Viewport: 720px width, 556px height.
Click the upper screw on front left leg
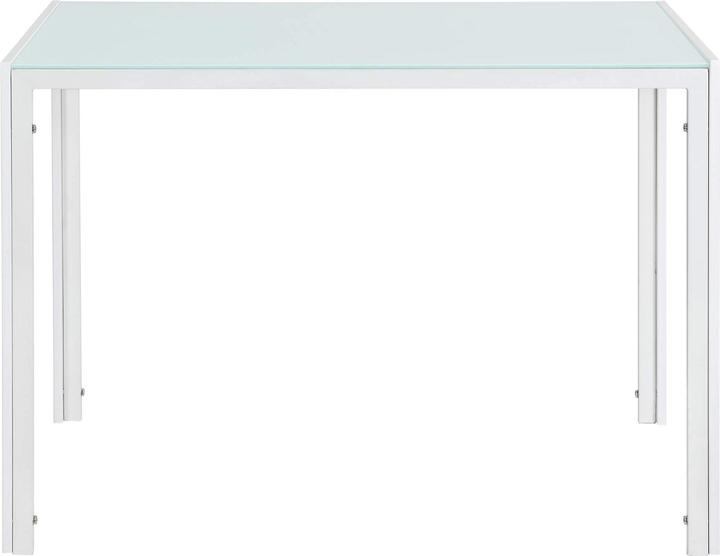[34, 128]
